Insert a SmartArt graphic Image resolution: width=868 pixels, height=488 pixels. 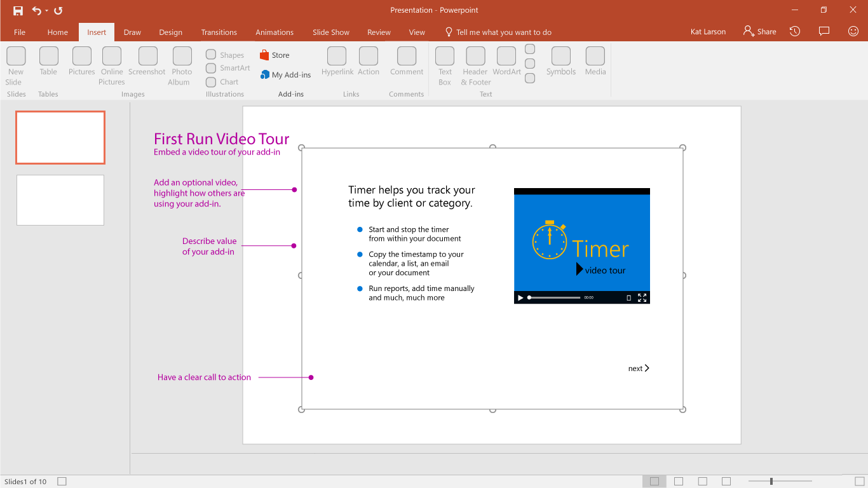tap(228, 68)
